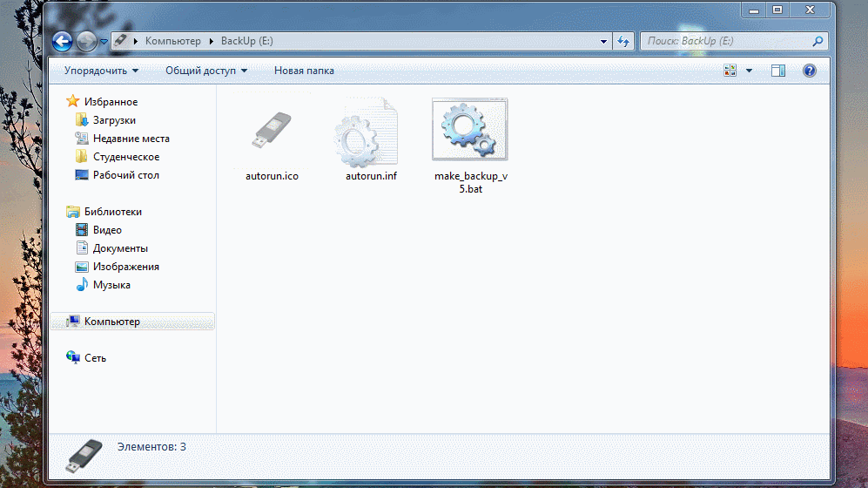Viewport: 868px width, 488px height.
Task: Open address bar history dropdown arrow
Action: (x=603, y=41)
